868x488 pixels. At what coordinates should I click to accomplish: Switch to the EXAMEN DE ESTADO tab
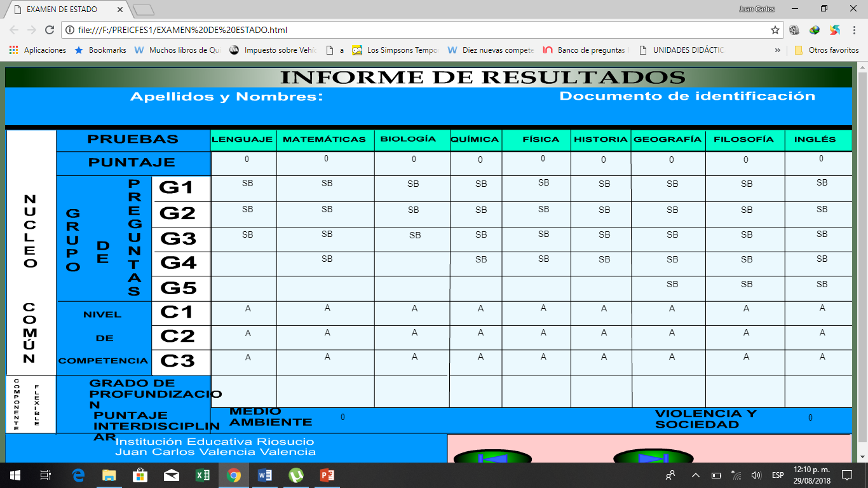pyautogui.click(x=67, y=10)
